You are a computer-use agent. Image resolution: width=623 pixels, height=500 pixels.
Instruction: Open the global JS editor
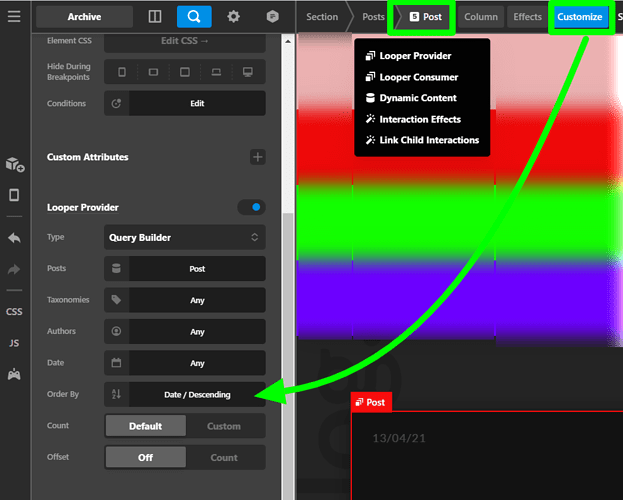[14, 343]
